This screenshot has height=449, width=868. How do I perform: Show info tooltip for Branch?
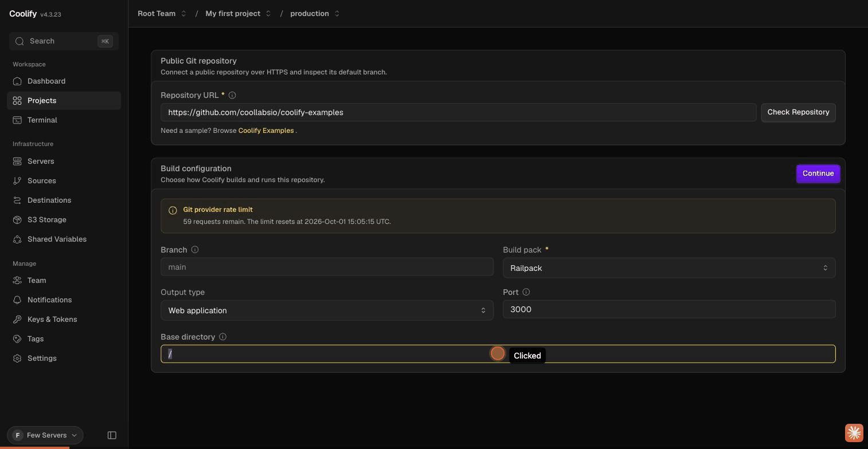195,250
